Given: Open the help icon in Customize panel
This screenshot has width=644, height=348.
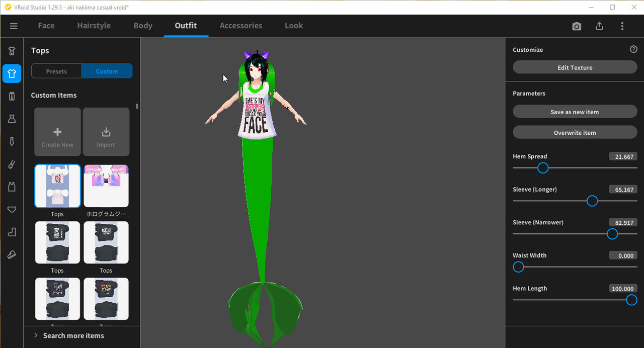Looking at the screenshot, I should pos(633,49).
